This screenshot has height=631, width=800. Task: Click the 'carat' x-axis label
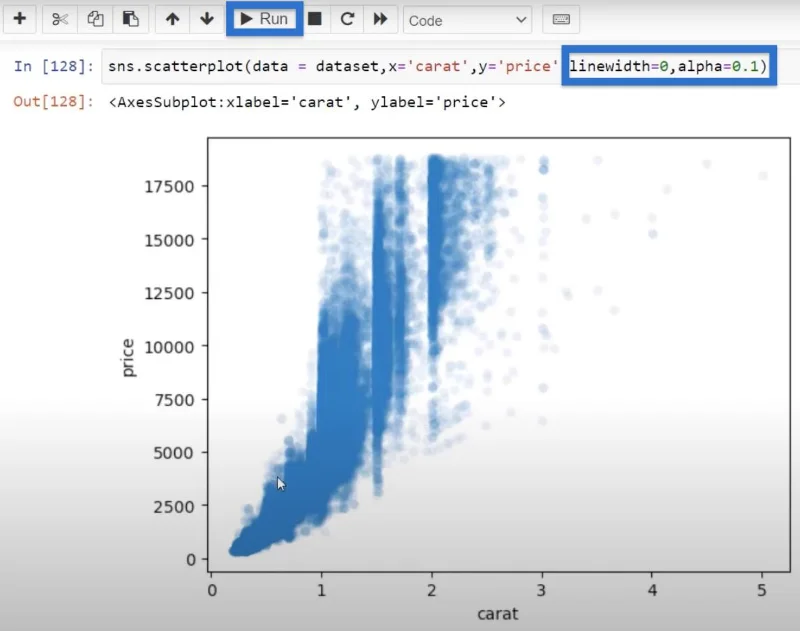click(497, 614)
